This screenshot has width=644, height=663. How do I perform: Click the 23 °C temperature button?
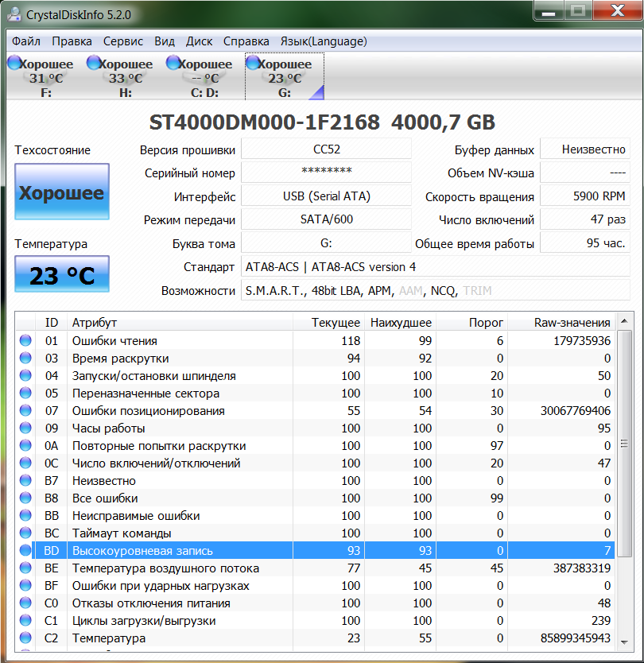[x=62, y=274]
